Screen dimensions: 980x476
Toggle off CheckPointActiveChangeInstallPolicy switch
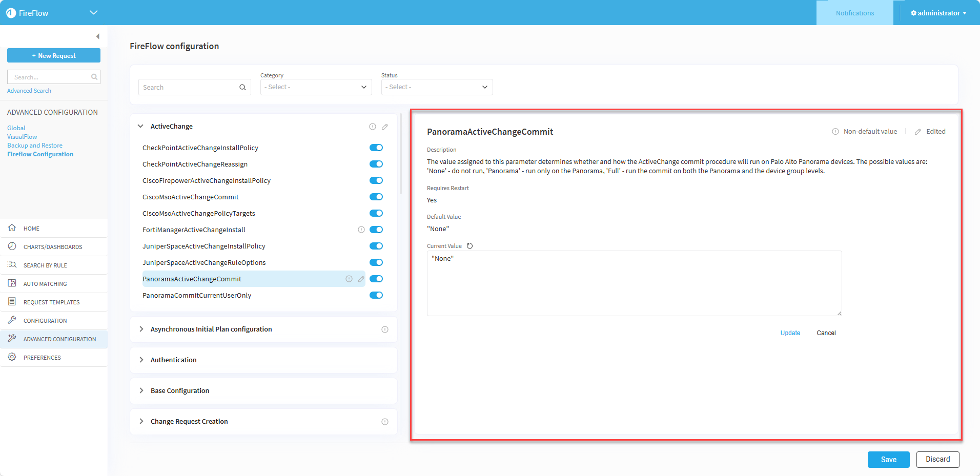pyautogui.click(x=376, y=148)
